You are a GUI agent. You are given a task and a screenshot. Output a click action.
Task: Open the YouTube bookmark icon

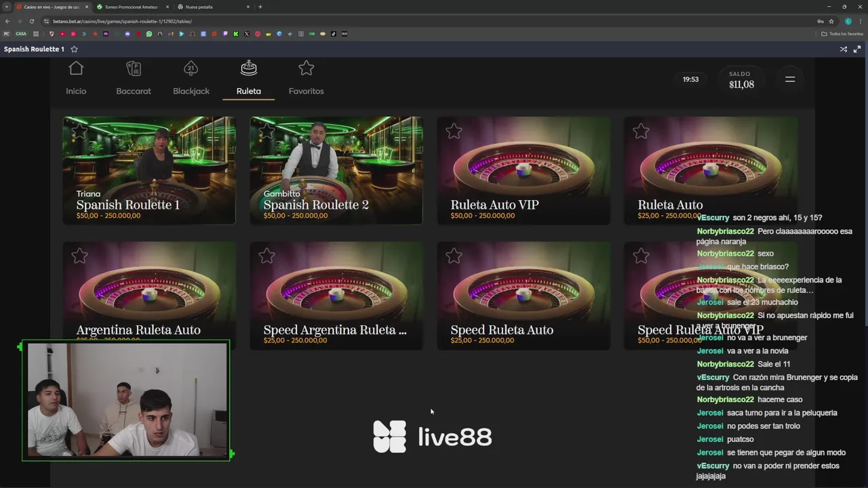[x=63, y=34]
